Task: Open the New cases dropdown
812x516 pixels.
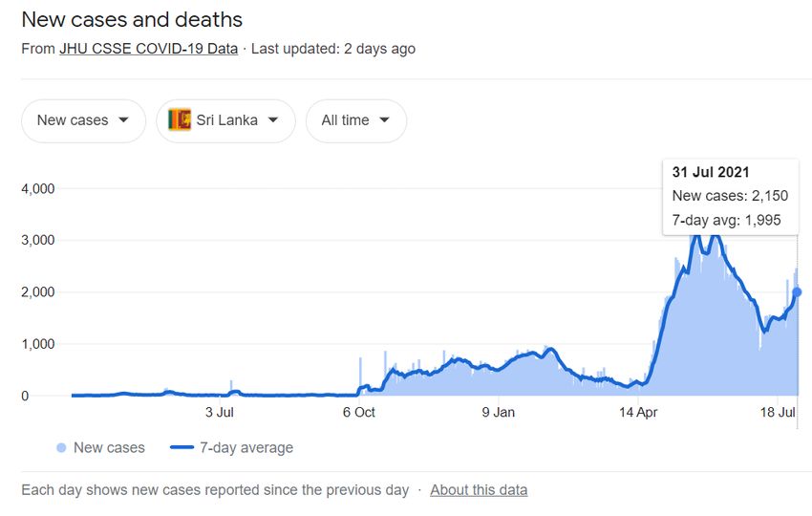Action: click(83, 120)
